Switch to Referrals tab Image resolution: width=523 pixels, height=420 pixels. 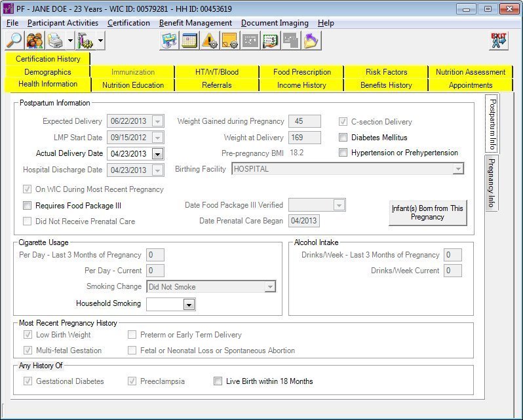click(x=217, y=85)
